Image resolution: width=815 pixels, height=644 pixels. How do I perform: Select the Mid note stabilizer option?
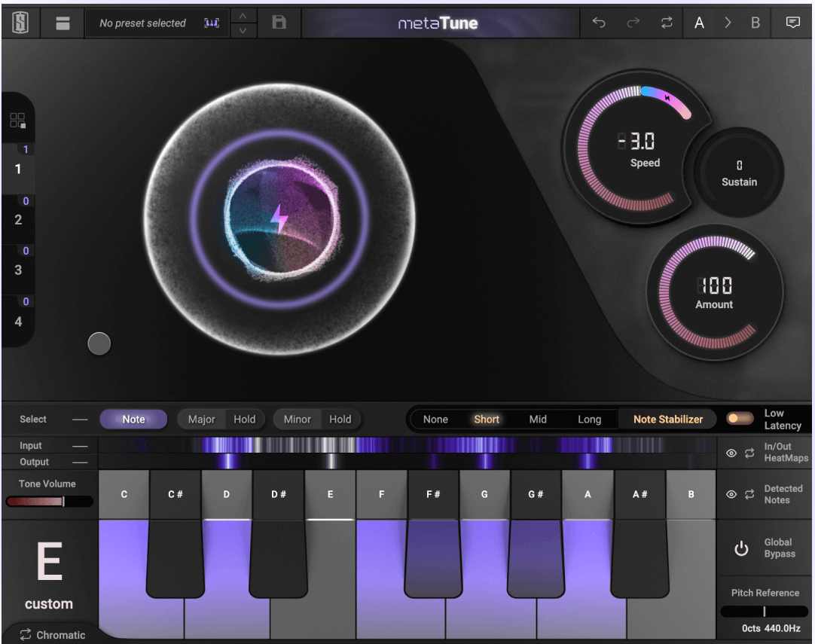538,420
